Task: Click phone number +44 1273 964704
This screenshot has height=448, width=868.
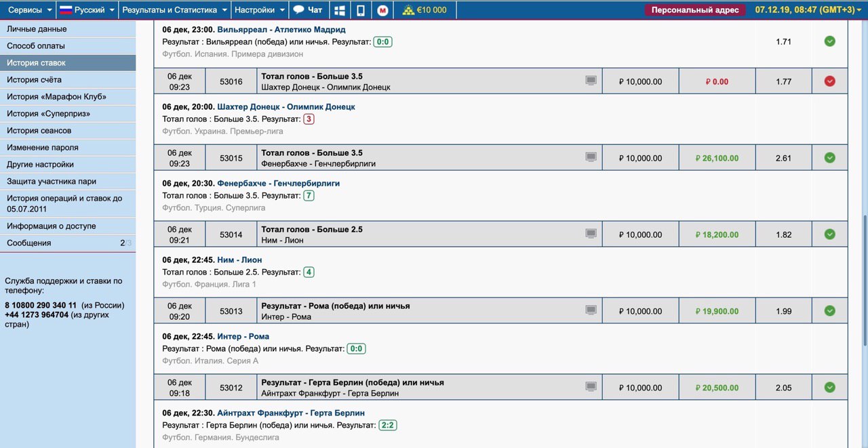Action: 37,315
